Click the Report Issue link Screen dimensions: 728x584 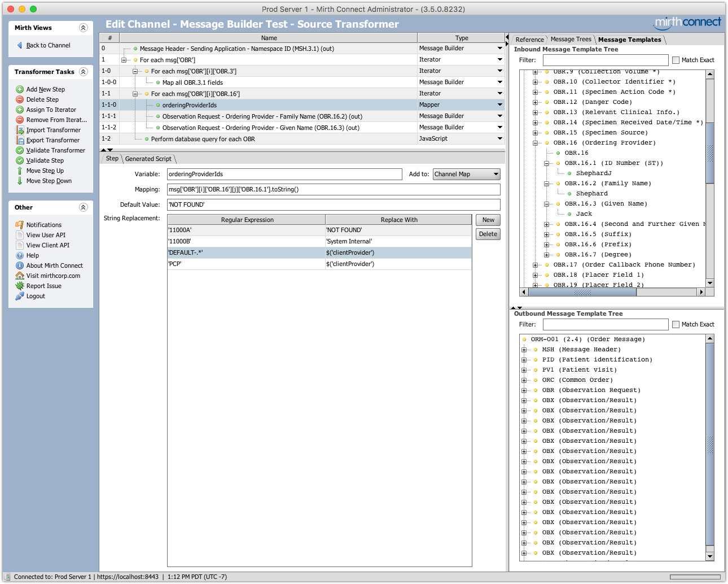tap(44, 286)
